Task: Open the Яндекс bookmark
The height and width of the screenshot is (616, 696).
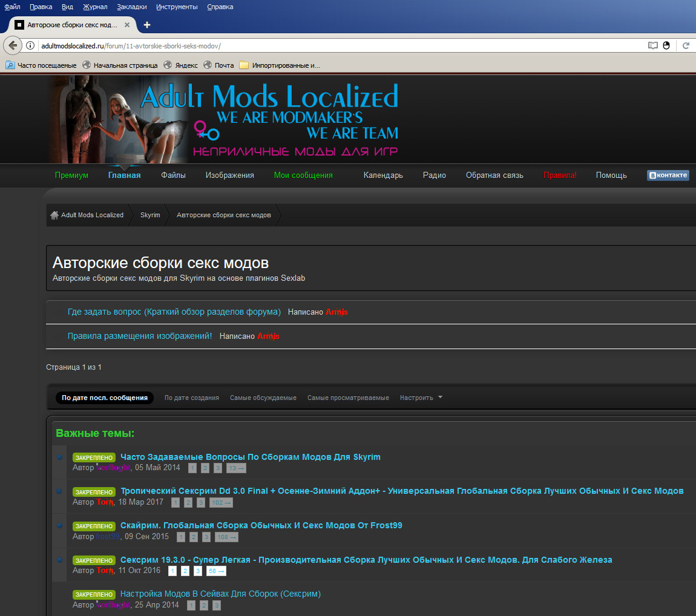Action: (181, 65)
